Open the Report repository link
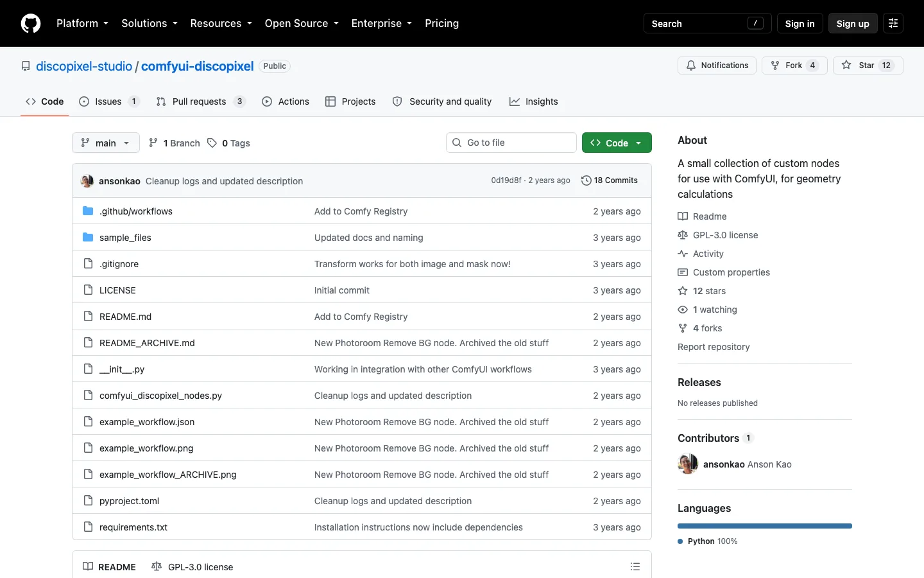The width and height of the screenshot is (924, 578). tap(714, 347)
